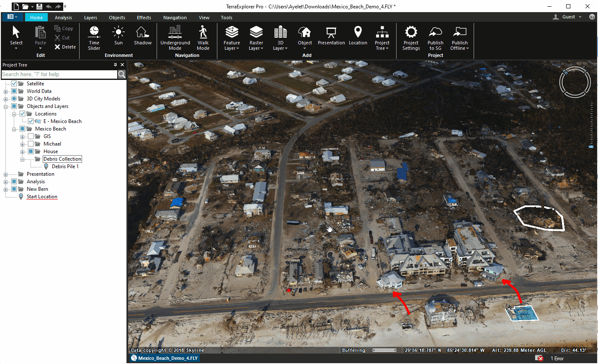Click the Delete command
Viewport: 598px width, 364px height.
[x=65, y=47]
